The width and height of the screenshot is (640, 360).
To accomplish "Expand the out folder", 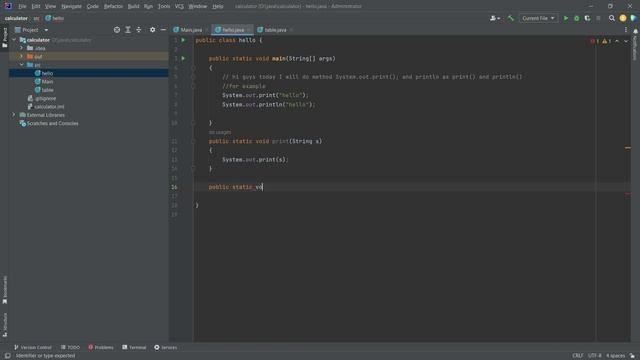I will point(22,56).
